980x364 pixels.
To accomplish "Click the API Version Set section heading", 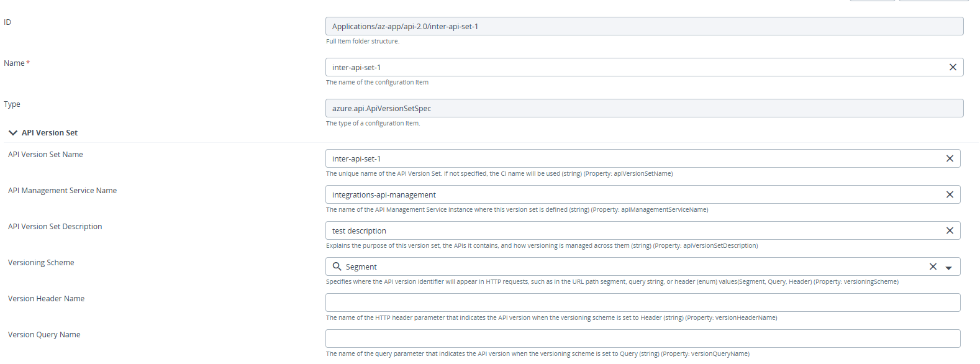I will (50, 132).
